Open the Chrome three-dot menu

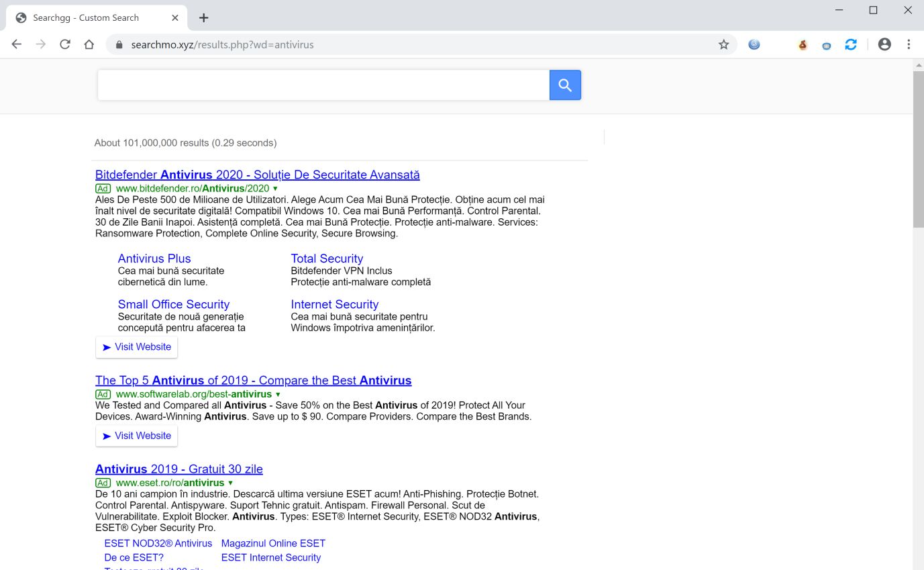coord(909,44)
